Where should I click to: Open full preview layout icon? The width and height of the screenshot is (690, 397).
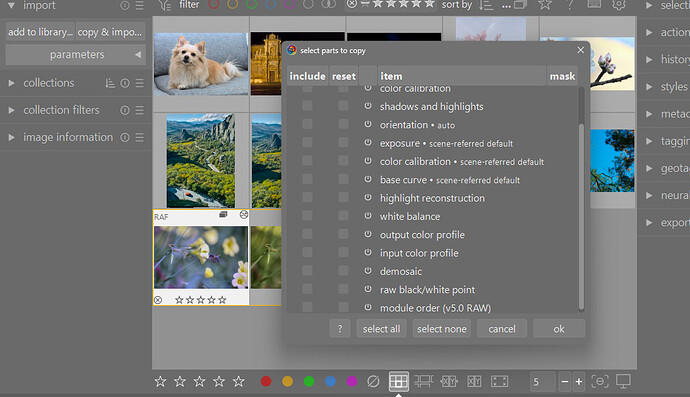(499, 381)
